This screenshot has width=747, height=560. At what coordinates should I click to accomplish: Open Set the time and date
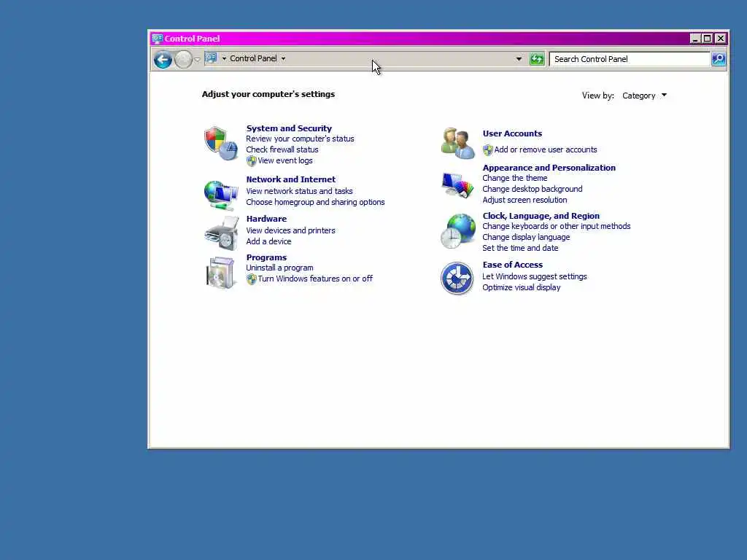(520, 248)
